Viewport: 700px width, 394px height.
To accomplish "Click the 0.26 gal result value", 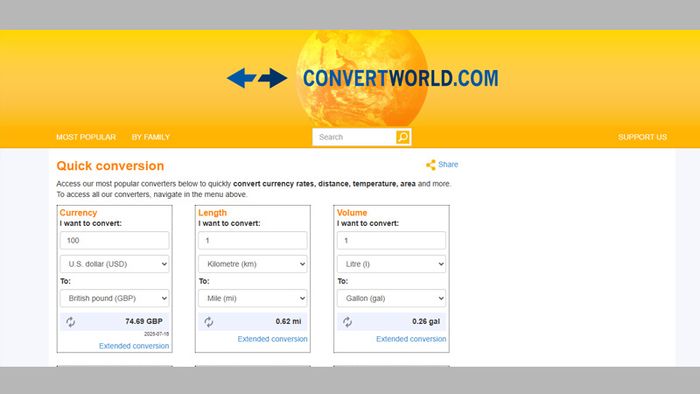I will (426, 321).
